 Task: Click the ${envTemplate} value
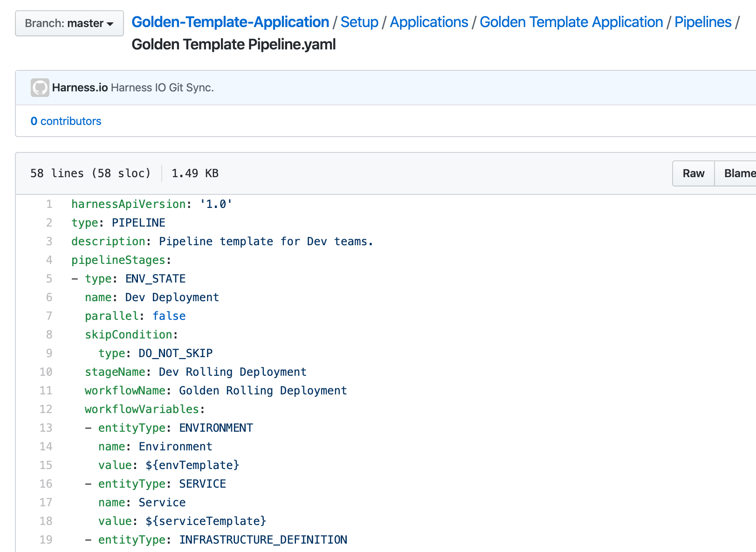(192, 465)
